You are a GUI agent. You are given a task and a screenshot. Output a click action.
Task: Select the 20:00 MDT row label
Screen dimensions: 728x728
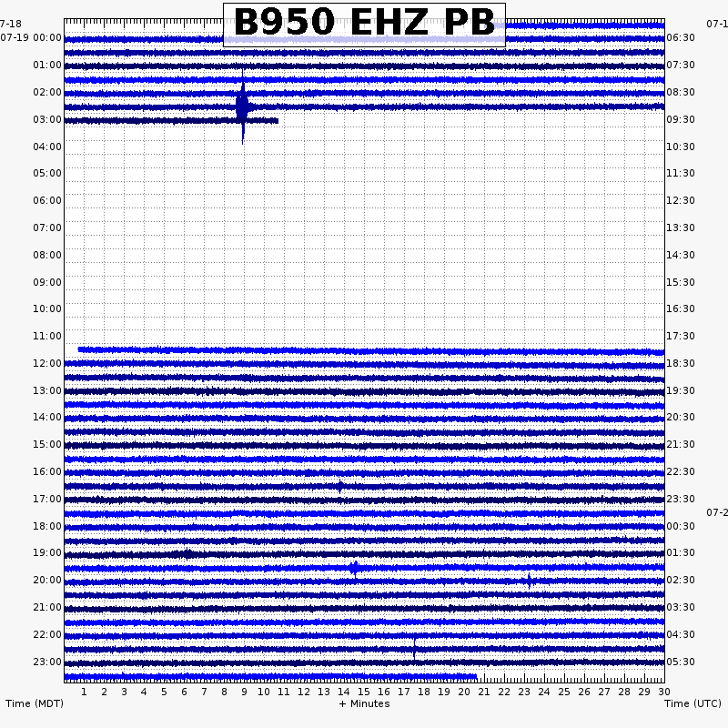(47, 580)
